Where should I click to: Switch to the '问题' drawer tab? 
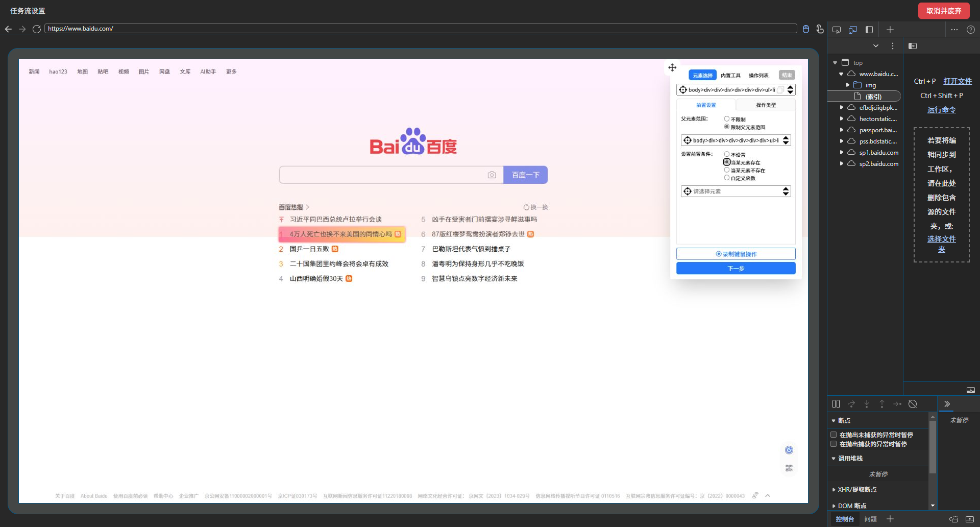click(x=870, y=519)
